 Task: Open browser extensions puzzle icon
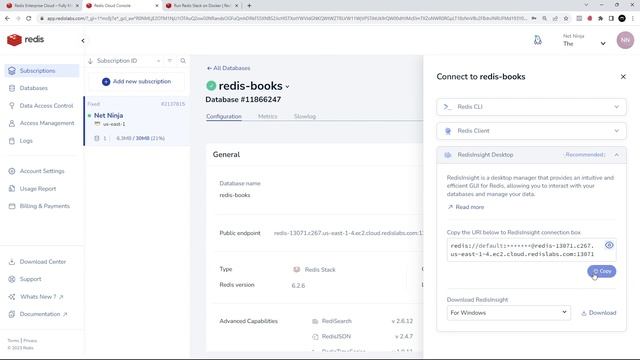pos(600,18)
